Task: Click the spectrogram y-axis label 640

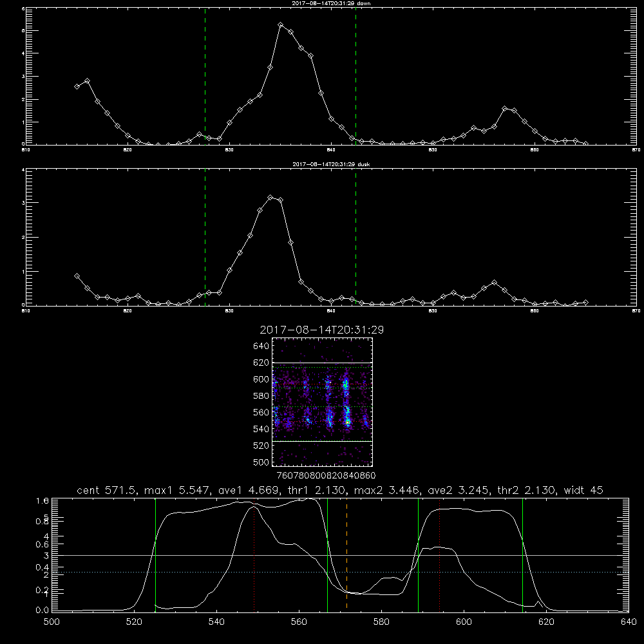Action: [261, 346]
